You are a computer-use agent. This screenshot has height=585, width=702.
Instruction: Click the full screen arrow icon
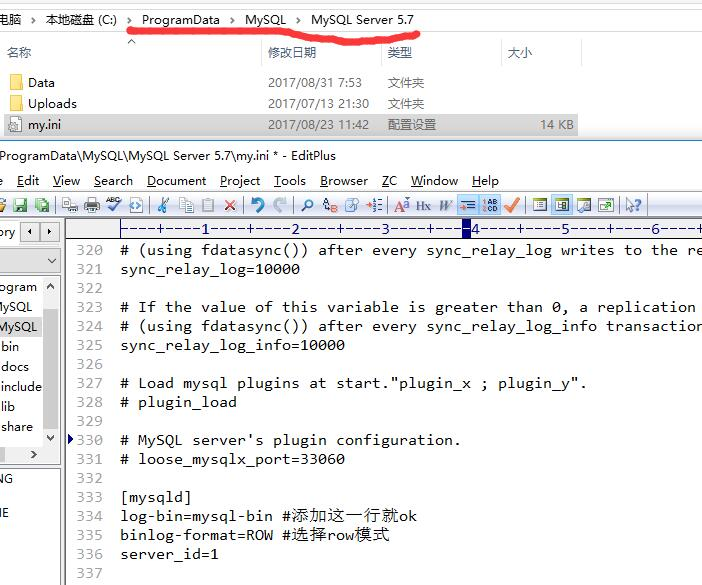(x=606, y=205)
